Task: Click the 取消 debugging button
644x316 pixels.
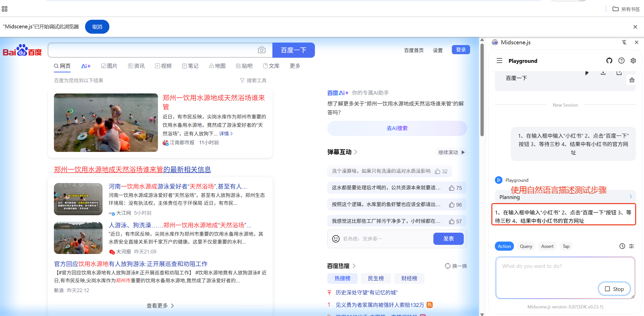Action: [x=97, y=27]
